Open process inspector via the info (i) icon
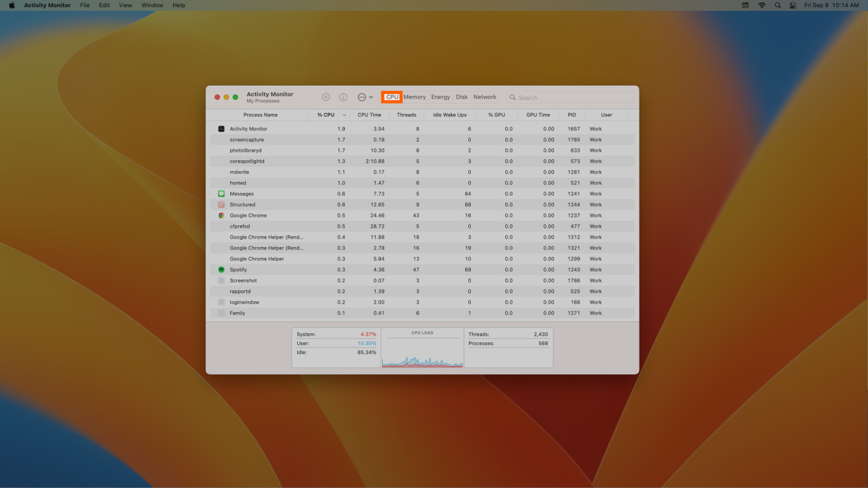 point(343,96)
